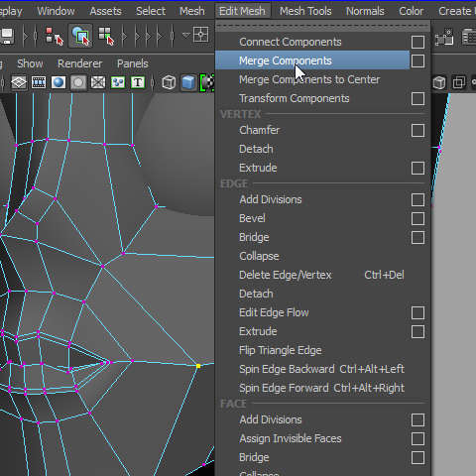
Task: Open Edit Edge Flow option box
Action: (x=417, y=313)
